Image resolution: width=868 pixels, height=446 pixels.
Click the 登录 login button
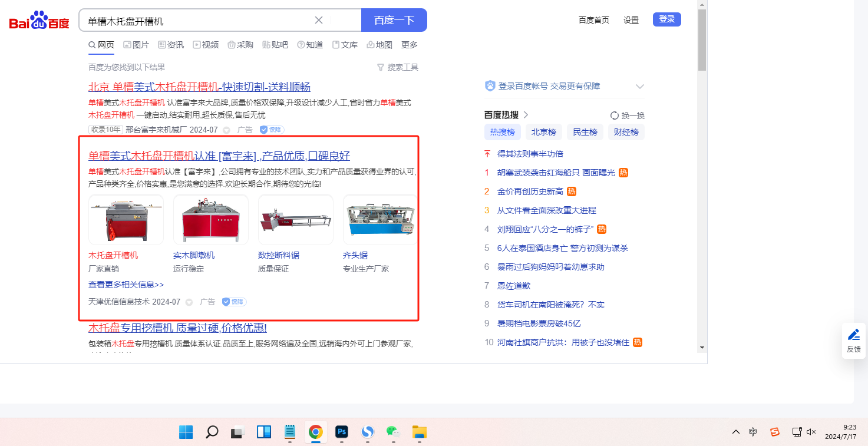click(667, 19)
